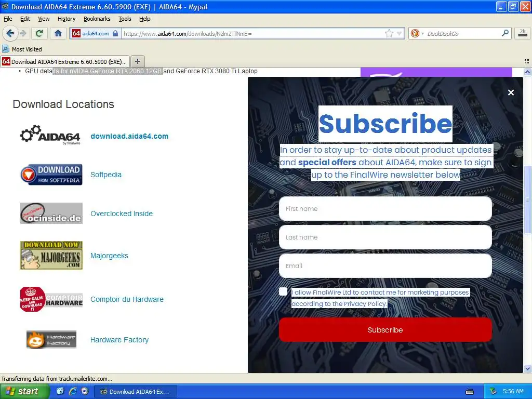This screenshot has height=399, width=532.
Task: Open the Softpedia download link
Action: click(x=106, y=175)
